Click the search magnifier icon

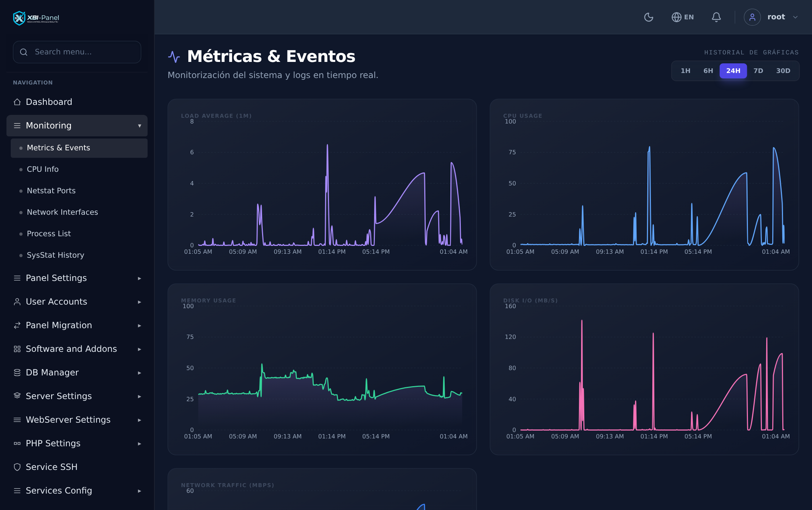tap(24, 52)
